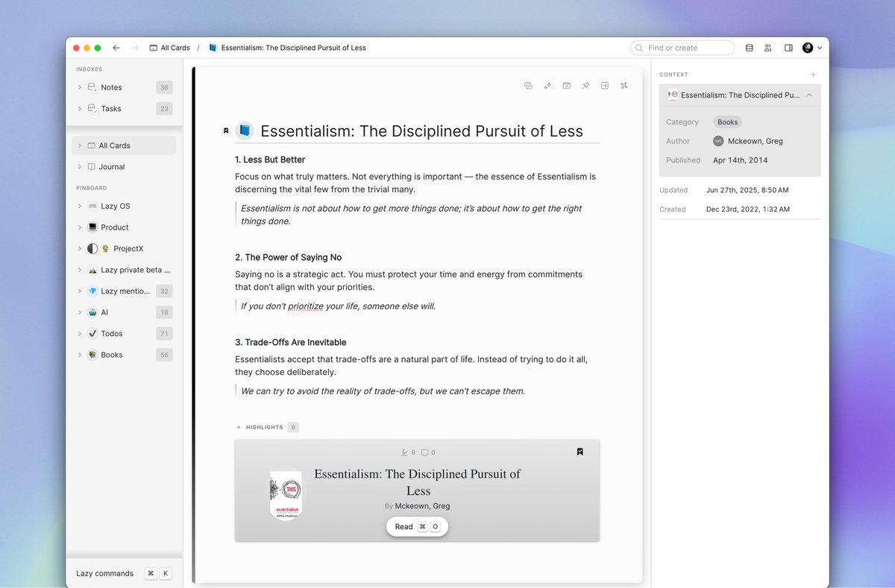
Task: Collapse the Essentialism context card chevron
Action: (809, 95)
